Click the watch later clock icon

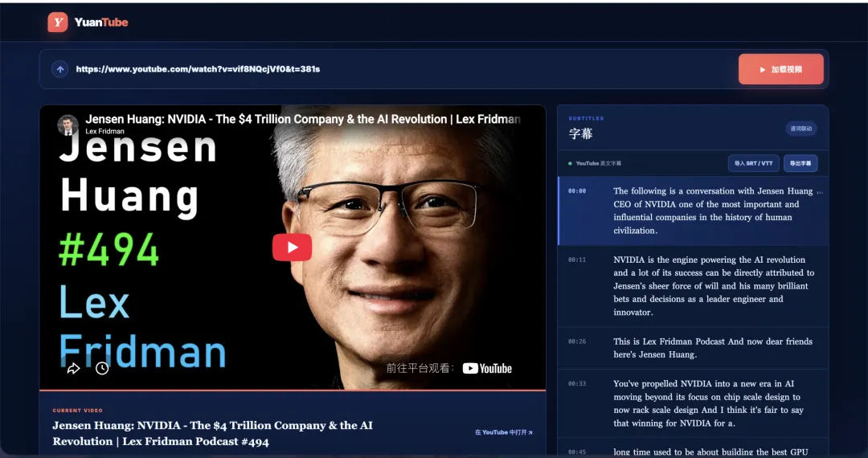point(102,368)
